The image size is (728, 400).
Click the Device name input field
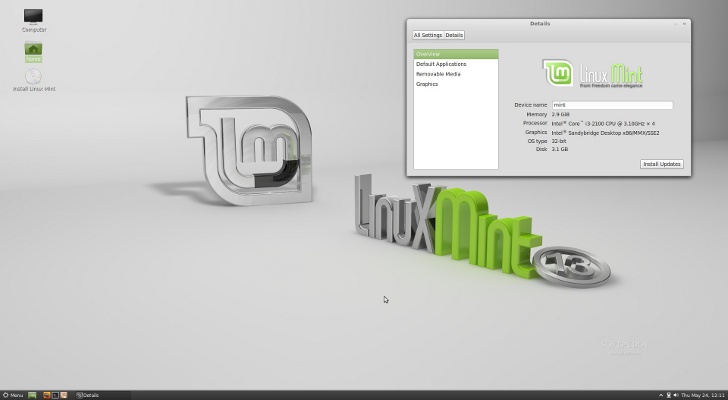pos(612,105)
